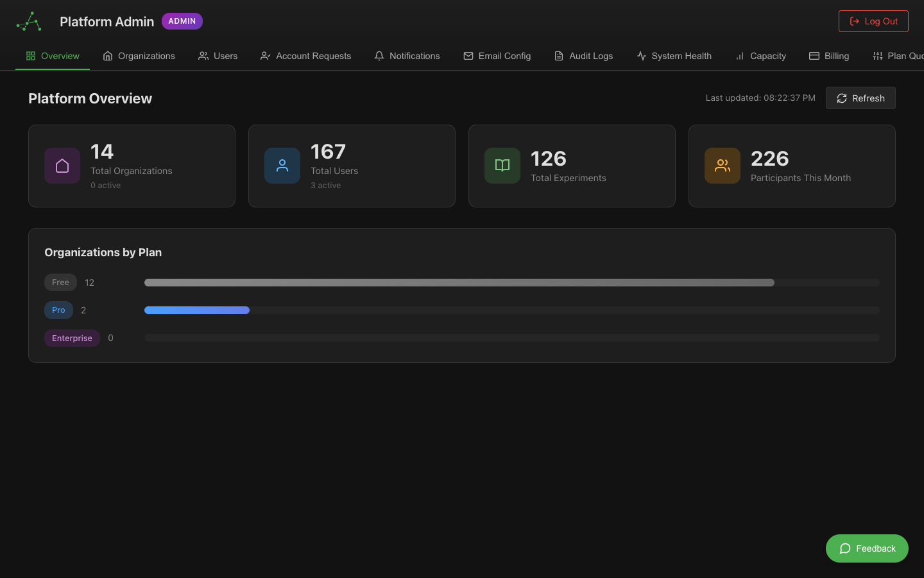
Task: Open System Health via its pulse icon
Action: 641,56
